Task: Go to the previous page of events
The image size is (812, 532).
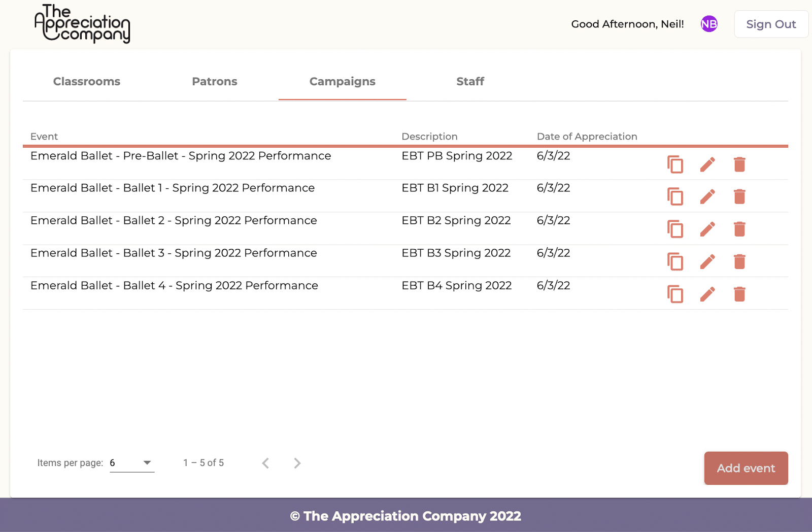Action: pos(265,463)
